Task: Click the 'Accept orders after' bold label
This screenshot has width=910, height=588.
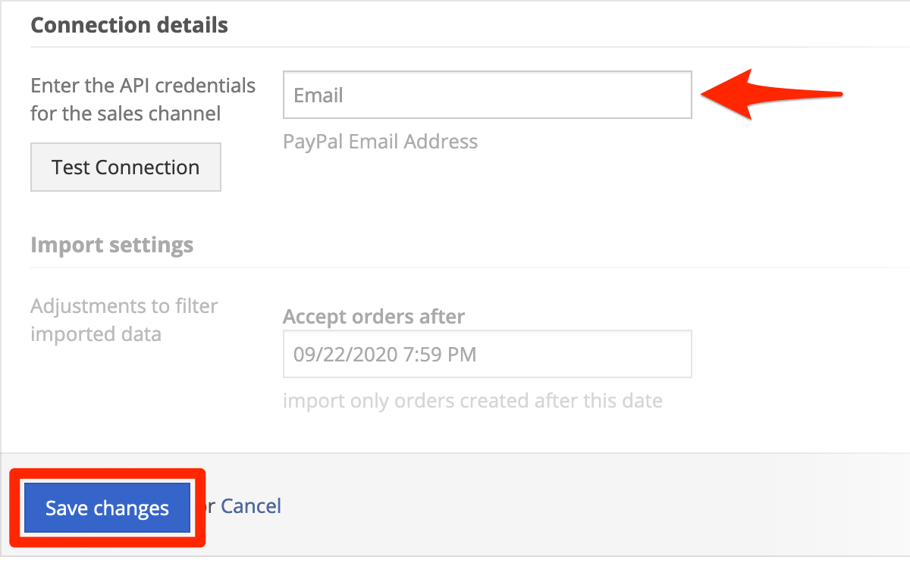Action: coord(374,316)
